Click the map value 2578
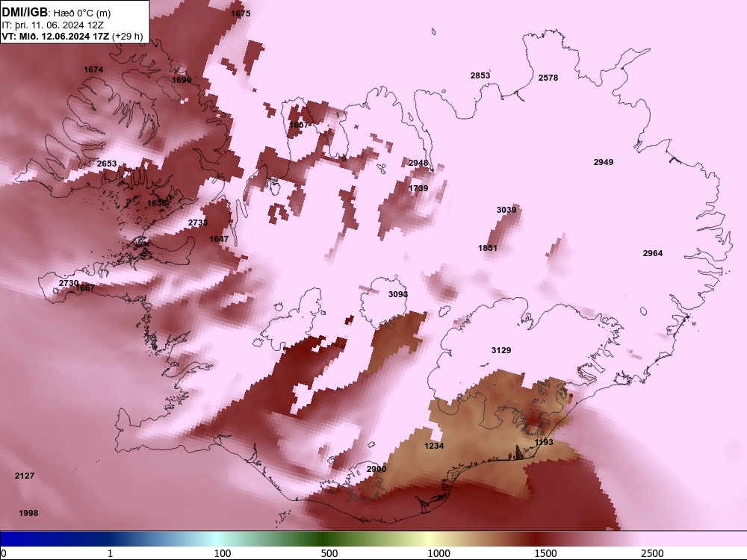The height and width of the screenshot is (560, 747). [x=548, y=78]
